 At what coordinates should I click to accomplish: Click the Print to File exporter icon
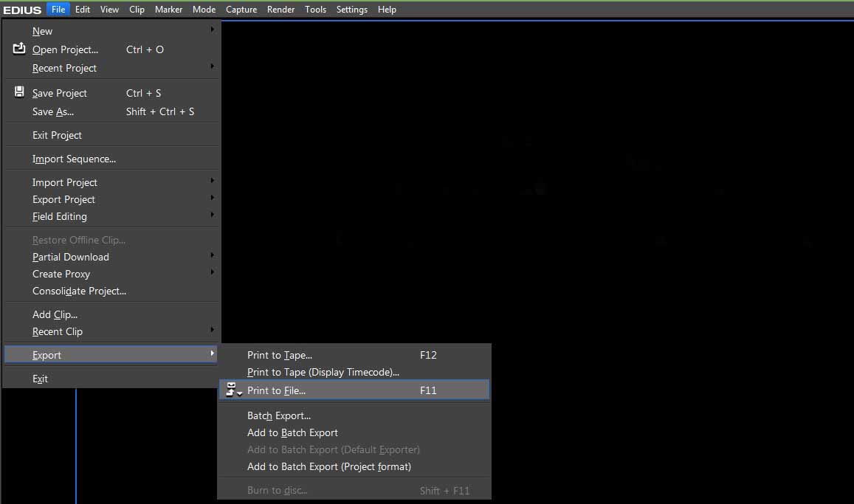234,390
